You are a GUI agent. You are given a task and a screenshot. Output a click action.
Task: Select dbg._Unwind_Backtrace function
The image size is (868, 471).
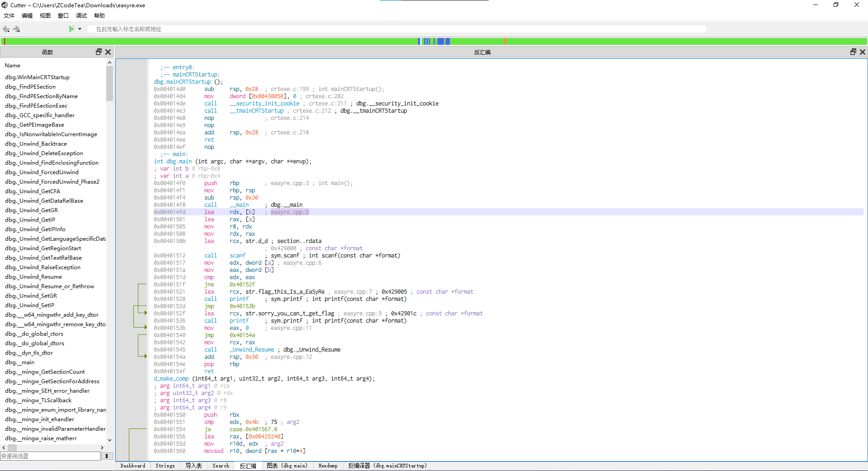(36, 144)
